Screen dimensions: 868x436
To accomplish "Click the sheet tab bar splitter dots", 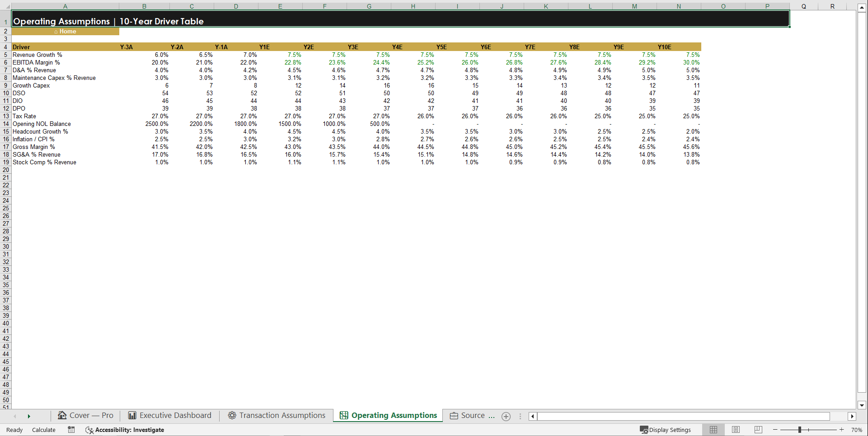I will tap(521, 417).
